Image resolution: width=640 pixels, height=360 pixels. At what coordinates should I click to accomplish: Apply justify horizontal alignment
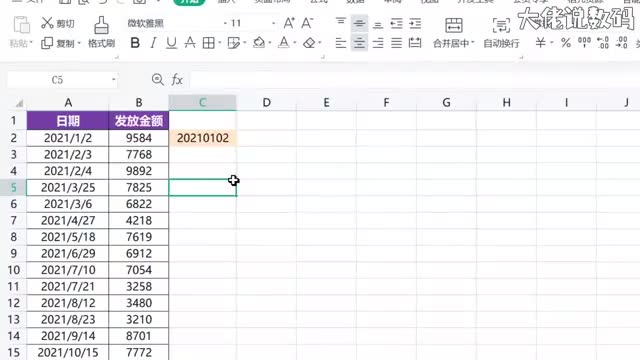tap(396, 43)
